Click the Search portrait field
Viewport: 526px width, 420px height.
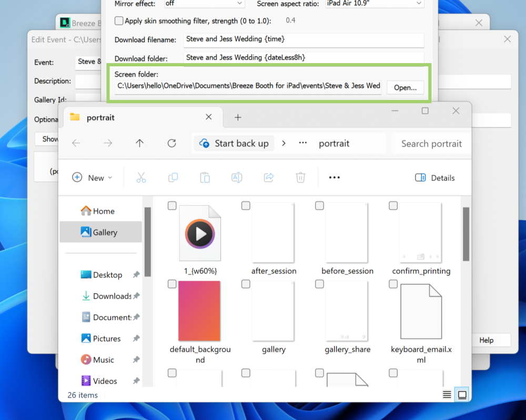click(431, 144)
